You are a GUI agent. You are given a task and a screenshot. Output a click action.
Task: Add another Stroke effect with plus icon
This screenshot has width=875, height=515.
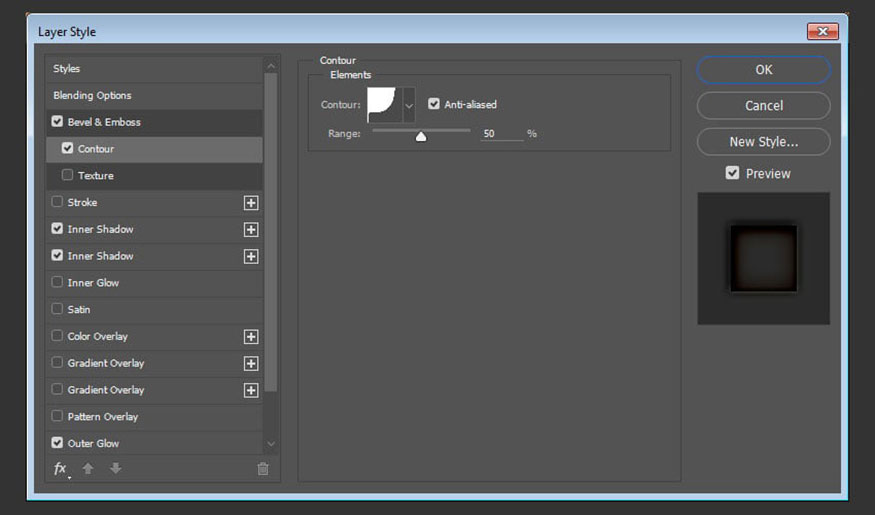(x=251, y=203)
